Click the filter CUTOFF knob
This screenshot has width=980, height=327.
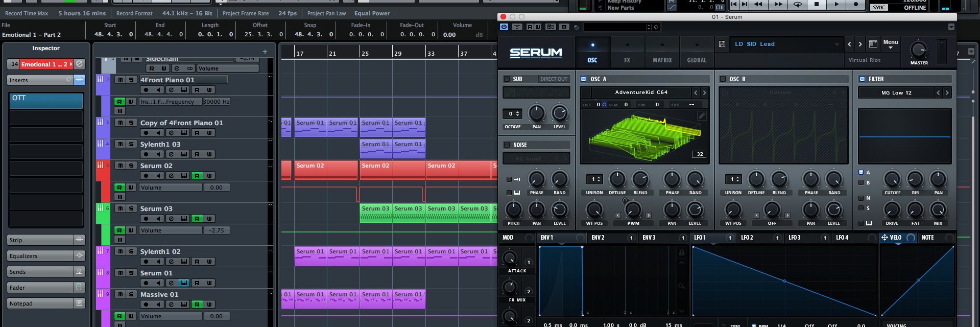(892, 179)
